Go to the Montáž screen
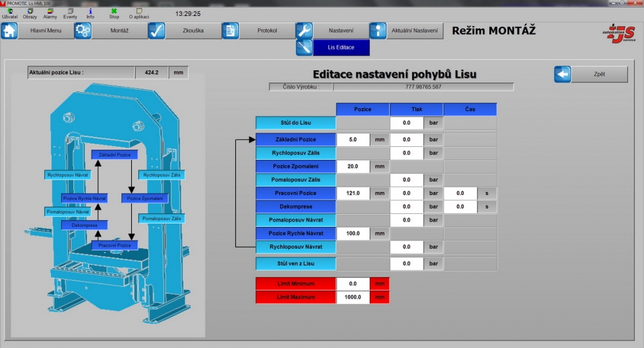 (119, 31)
